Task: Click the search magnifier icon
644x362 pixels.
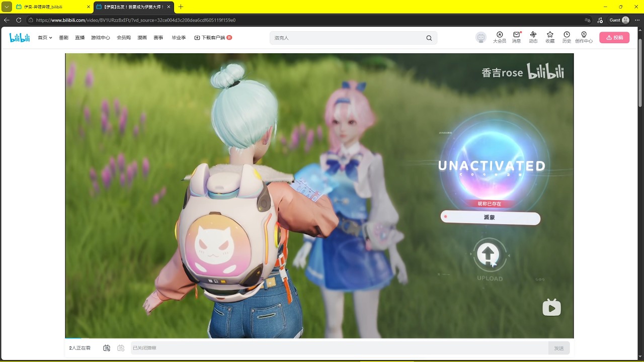Action: click(x=429, y=38)
